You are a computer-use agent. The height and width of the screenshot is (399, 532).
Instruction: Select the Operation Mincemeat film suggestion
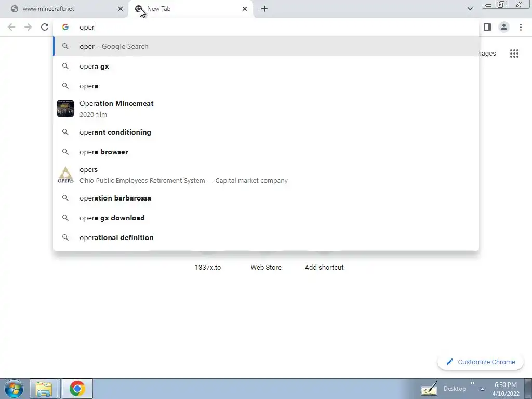pos(266,109)
